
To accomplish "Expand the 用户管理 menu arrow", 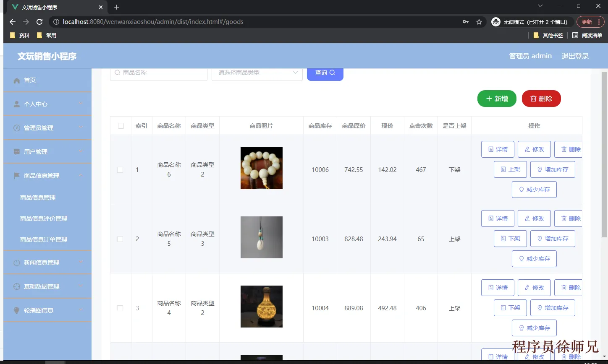I will point(81,151).
